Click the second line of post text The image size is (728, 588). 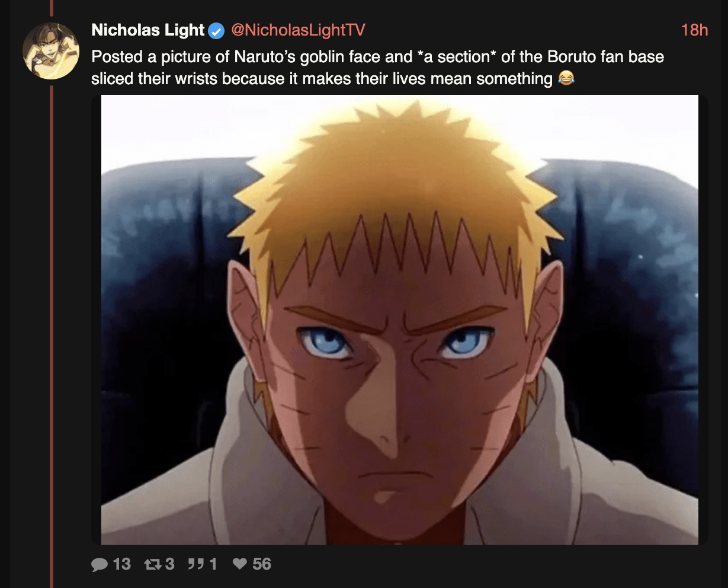322,78
